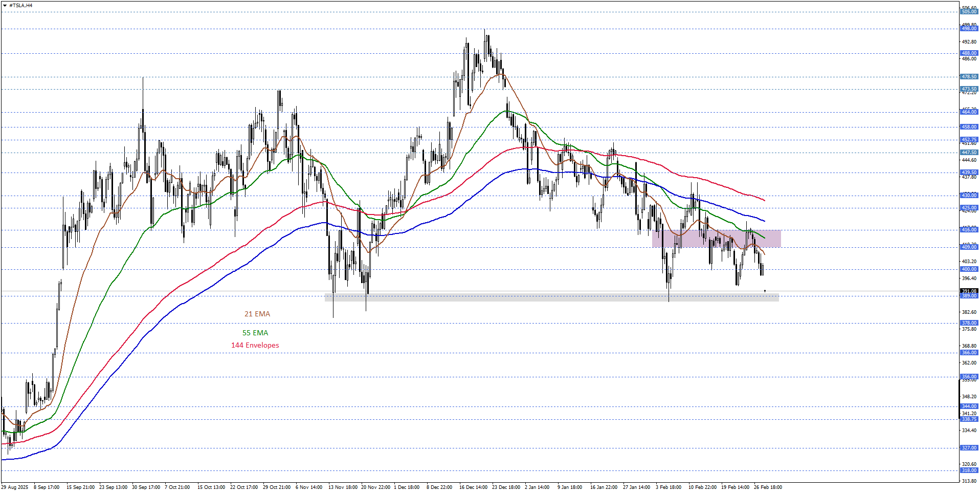Click the #TSLA,H4 chart symbol title
980x493 pixels.
(x=21, y=5)
